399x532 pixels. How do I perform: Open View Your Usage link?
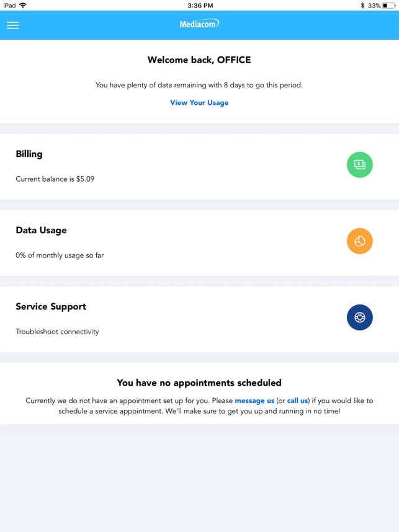pos(199,103)
